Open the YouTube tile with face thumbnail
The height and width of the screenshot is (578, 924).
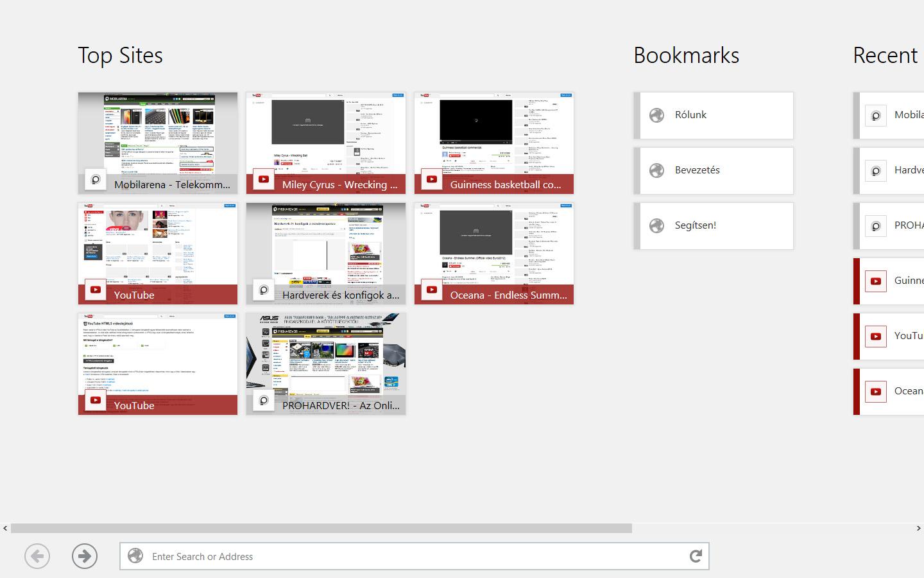pyautogui.click(x=158, y=254)
